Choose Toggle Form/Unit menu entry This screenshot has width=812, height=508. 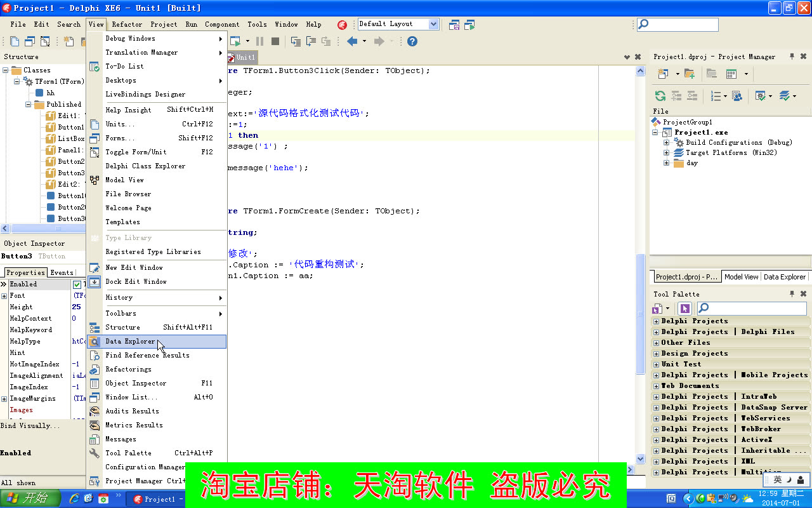[157, 152]
